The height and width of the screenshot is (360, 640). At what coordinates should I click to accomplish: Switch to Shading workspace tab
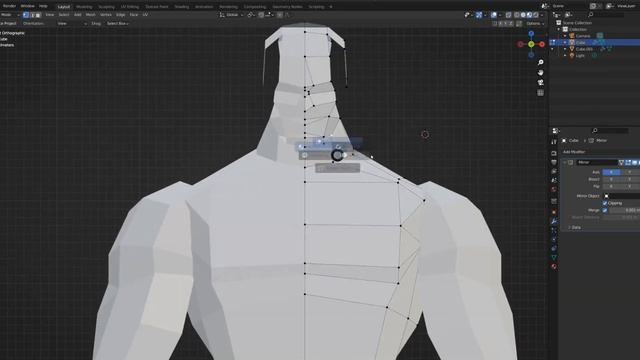point(182,7)
